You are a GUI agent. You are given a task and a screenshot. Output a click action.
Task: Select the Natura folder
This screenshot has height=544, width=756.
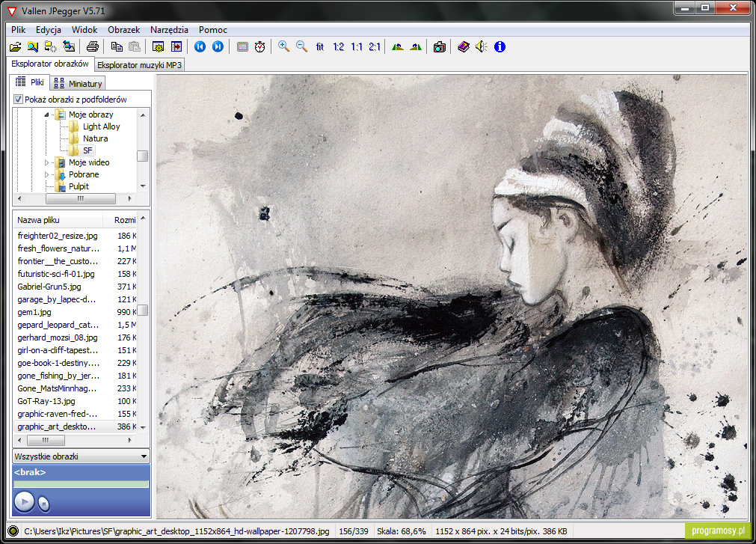[x=96, y=139]
